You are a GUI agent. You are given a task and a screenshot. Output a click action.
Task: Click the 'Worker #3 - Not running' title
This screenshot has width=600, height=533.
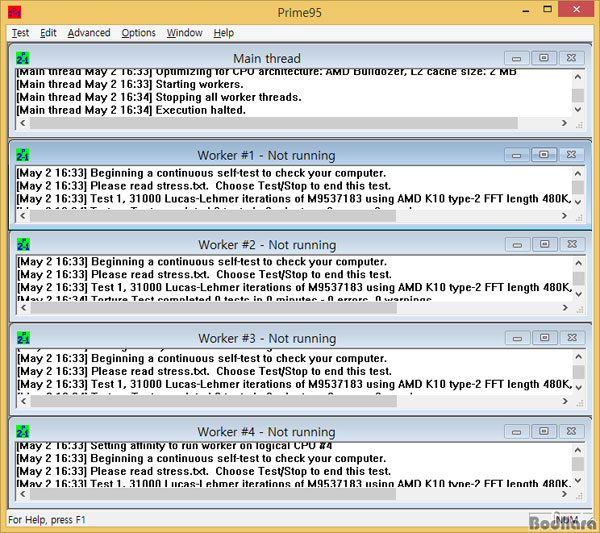pyautogui.click(x=267, y=338)
